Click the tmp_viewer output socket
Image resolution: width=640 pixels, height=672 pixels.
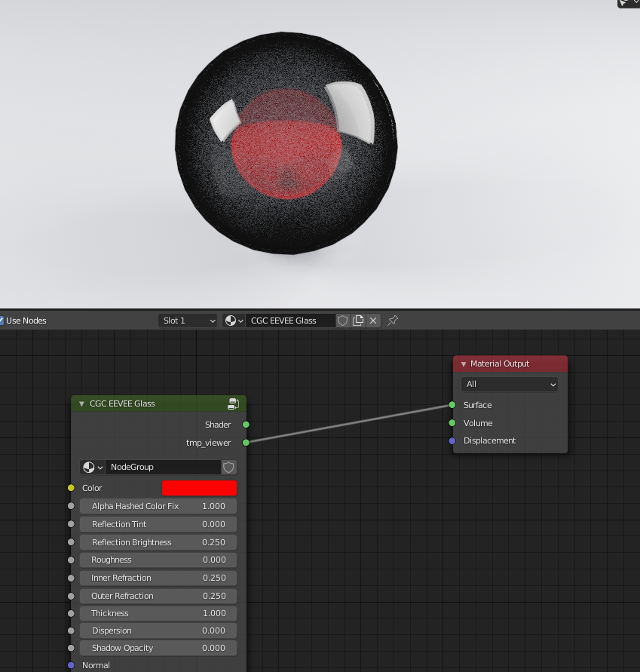(x=246, y=443)
